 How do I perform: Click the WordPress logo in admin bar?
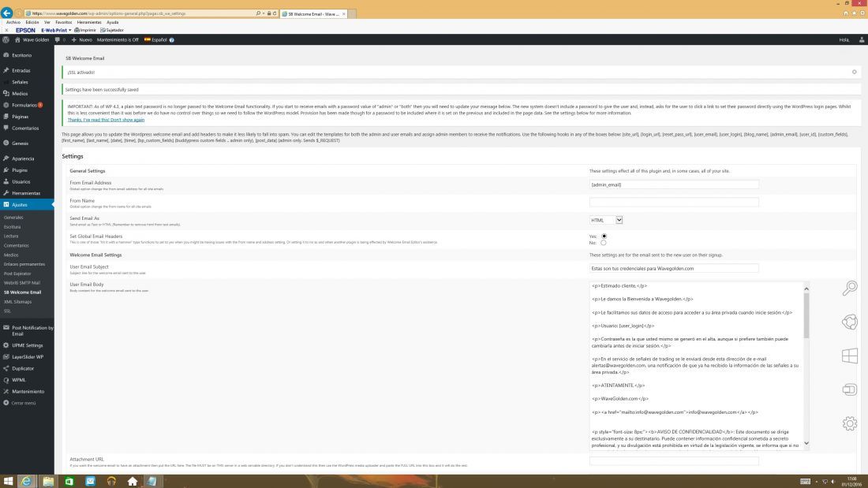tap(6, 40)
